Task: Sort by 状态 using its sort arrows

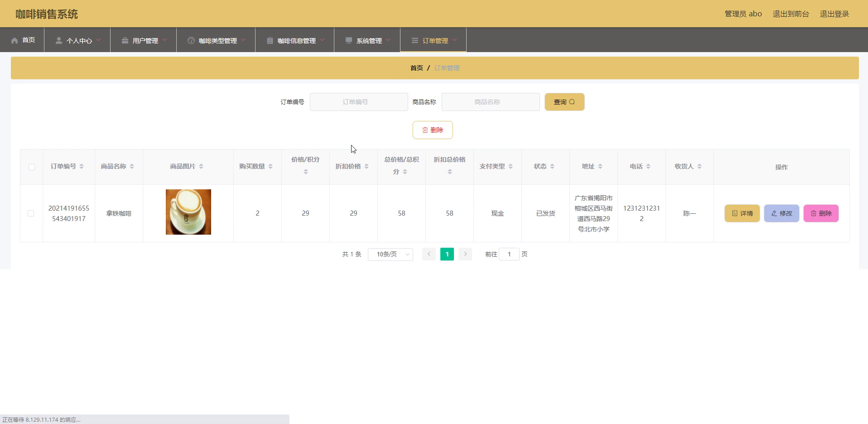Action: click(552, 166)
